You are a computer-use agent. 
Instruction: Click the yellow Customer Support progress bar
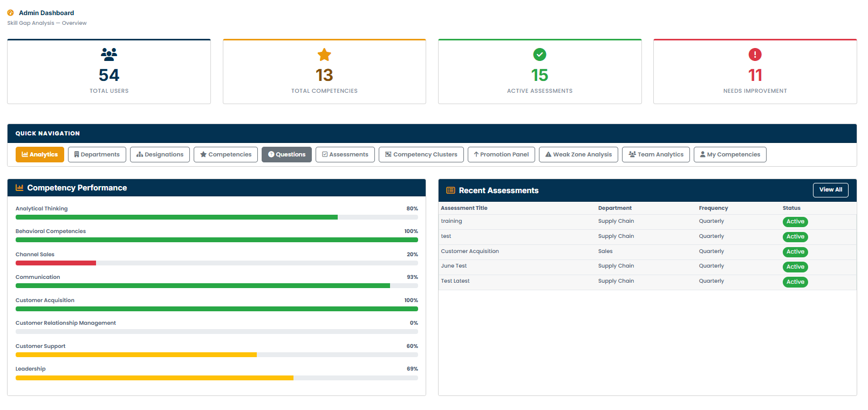[x=136, y=355]
